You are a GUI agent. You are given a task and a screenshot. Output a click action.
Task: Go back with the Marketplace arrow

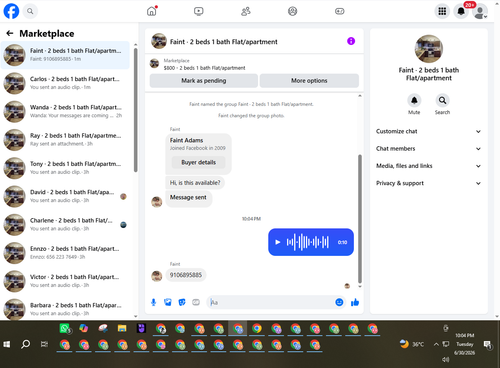pos(10,33)
